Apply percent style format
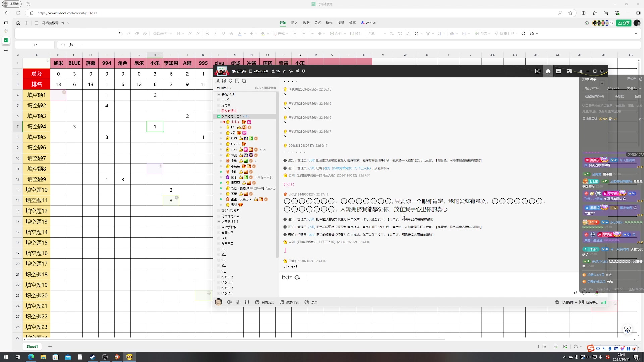This screenshot has height=362, width=644. (x=392, y=34)
